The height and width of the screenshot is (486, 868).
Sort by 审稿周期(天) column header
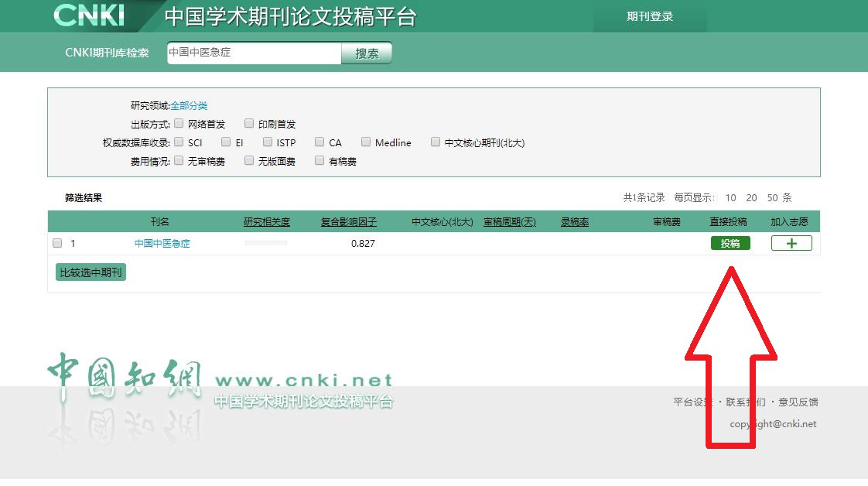pos(510,222)
